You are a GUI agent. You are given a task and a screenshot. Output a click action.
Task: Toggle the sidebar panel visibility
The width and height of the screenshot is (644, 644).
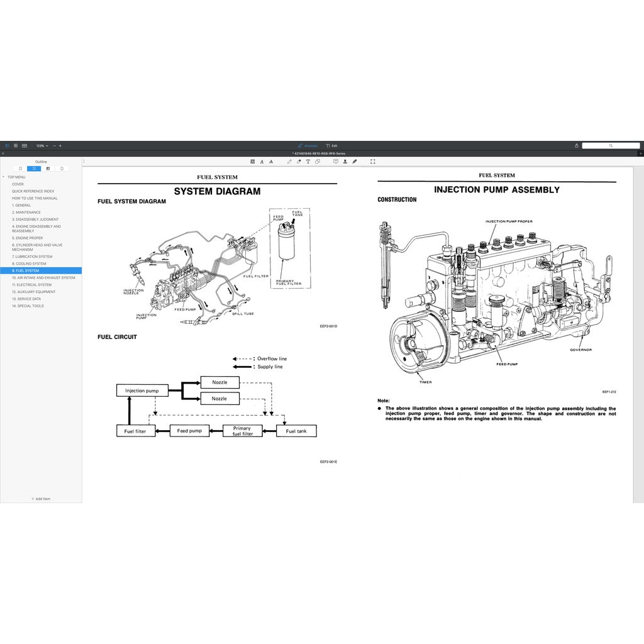pos(8,145)
